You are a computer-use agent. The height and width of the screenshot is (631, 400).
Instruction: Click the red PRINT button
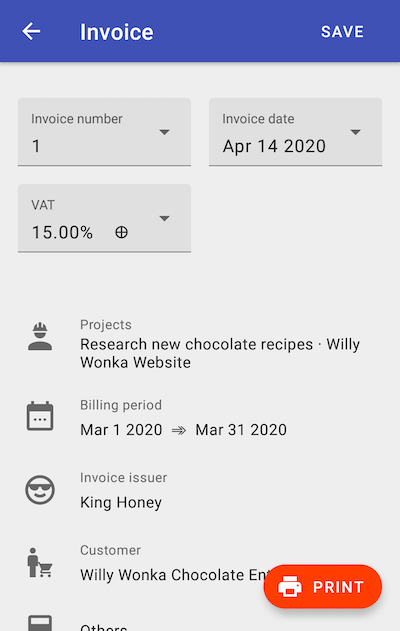point(323,587)
